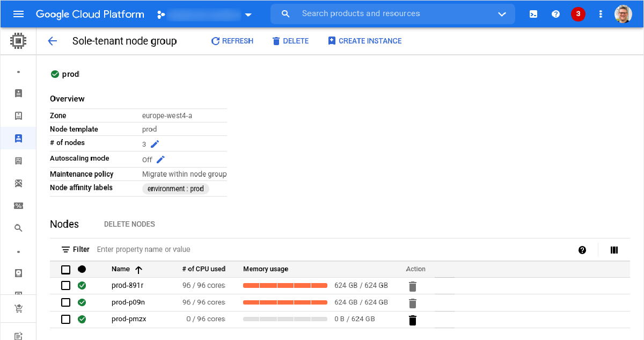
Task: Click the memory usage bar for prod-891r
Action: [x=286, y=285]
